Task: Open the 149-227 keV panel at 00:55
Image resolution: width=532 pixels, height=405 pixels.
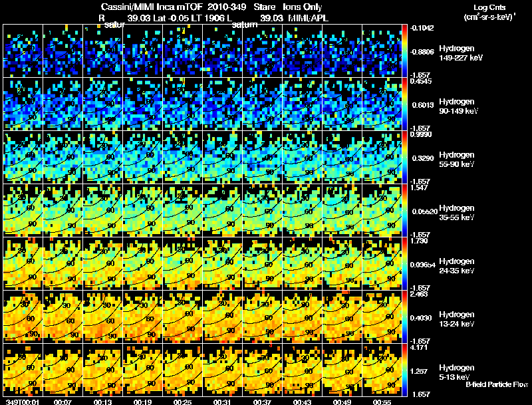Action: click(x=382, y=51)
